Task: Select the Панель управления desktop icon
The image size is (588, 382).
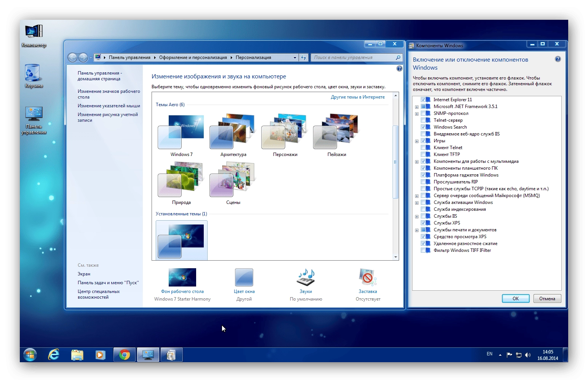Action: click(34, 120)
